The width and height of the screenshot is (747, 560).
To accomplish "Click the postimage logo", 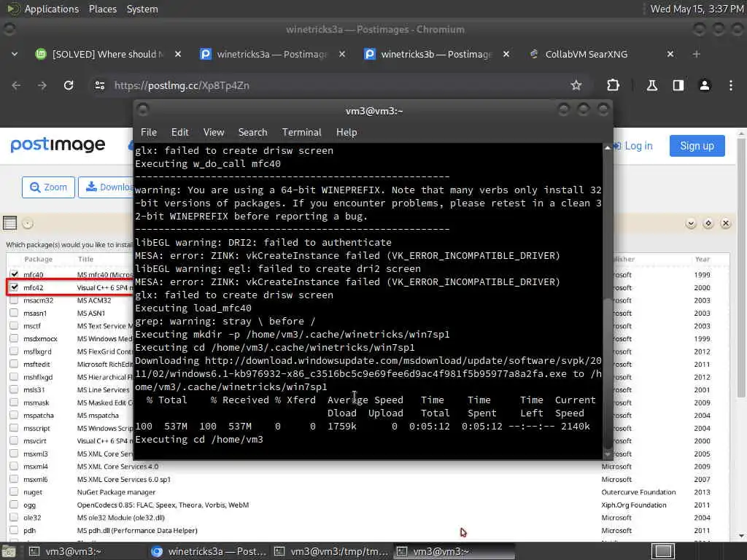I will pos(58,145).
